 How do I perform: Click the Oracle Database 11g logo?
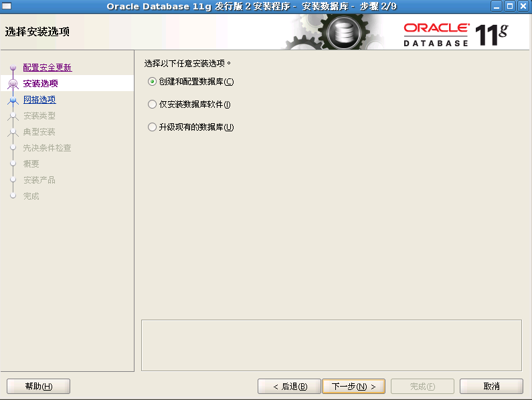pos(456,35)
